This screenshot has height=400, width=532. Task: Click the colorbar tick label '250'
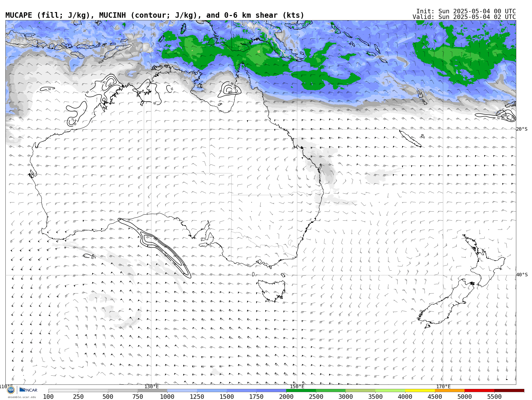78,397
